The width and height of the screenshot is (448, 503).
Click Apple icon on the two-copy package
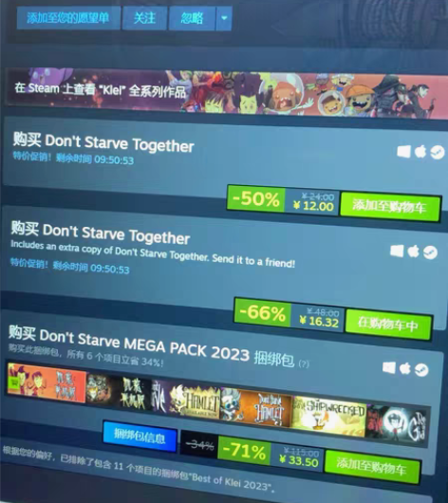pos(413,251)
